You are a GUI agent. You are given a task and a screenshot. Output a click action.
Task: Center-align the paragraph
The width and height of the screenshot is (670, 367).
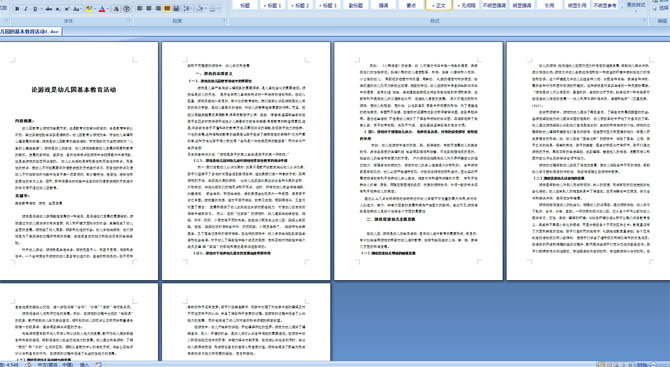[149, 9]
